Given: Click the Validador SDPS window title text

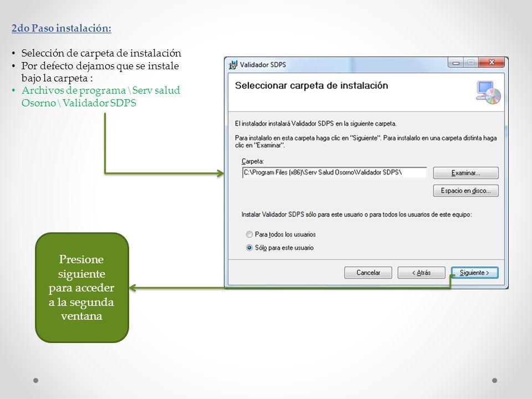Looking at the screenshot, I should [263, 64].
